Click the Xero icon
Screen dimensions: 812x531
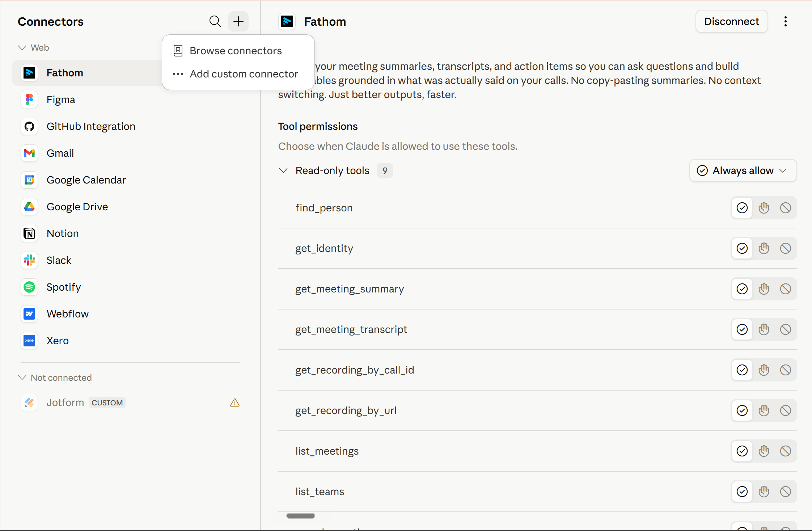click(29, 341)
